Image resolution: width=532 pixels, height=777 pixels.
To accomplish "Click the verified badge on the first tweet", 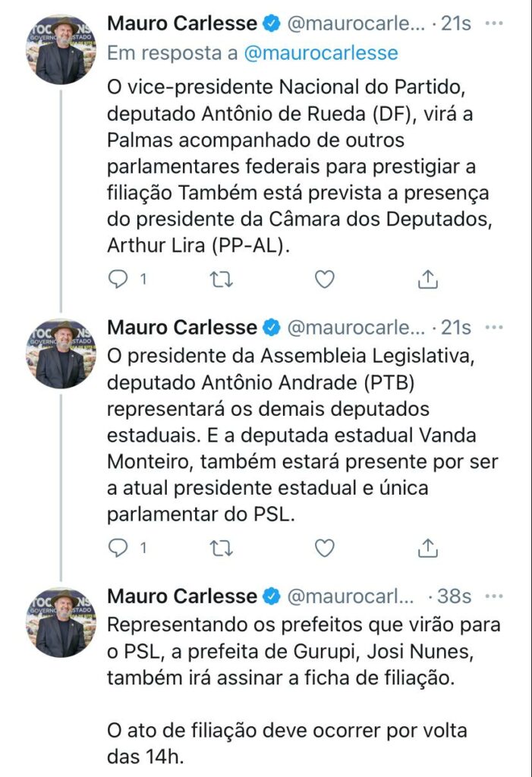I will [271, 24].
